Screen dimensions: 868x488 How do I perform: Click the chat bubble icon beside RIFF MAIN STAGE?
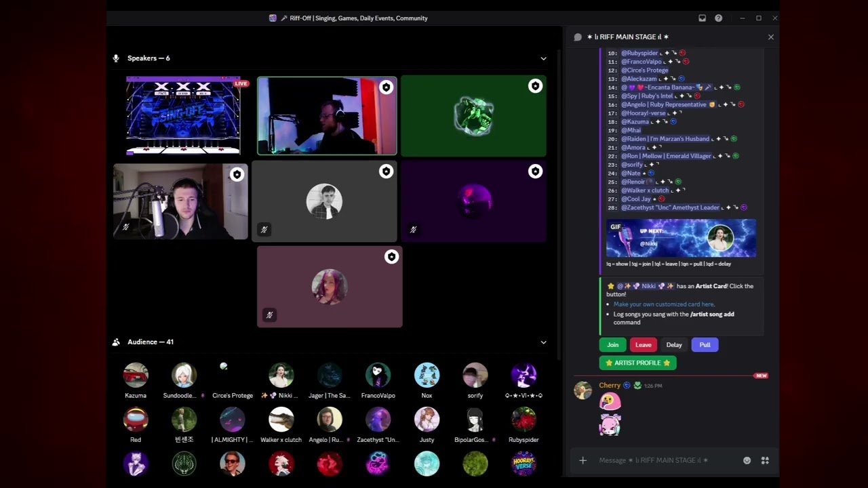578,37
